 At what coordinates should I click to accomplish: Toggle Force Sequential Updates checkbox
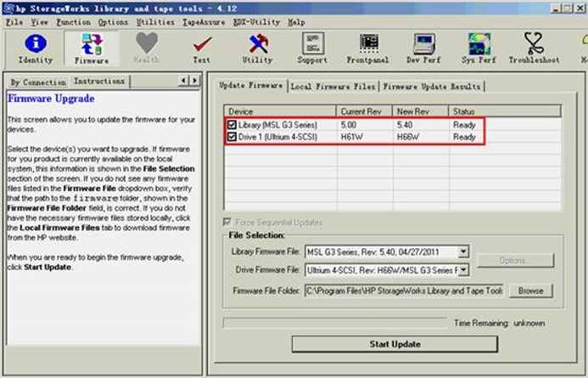tap(227, 222)
